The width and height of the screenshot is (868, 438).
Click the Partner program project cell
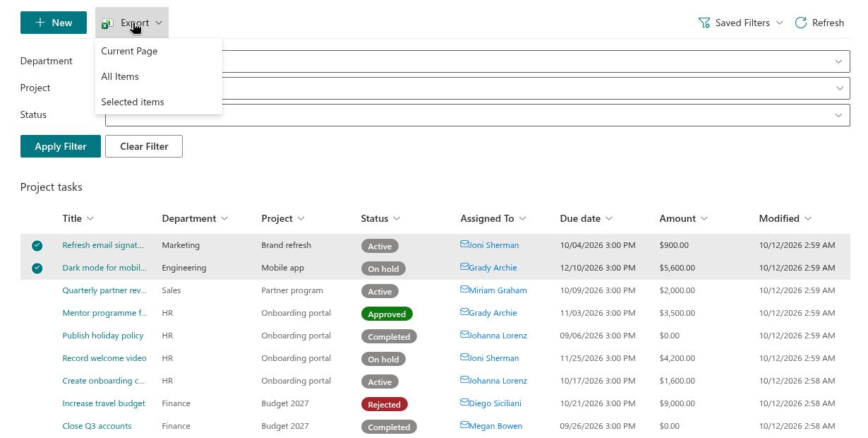click(x=292, y=290)
